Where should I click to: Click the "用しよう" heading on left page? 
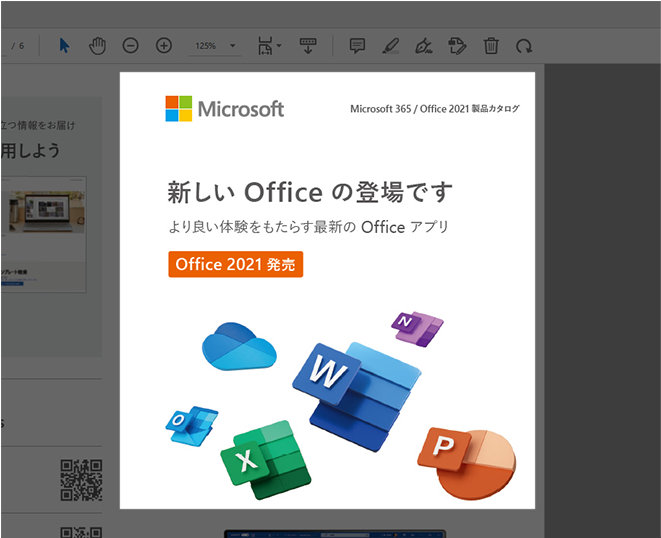pyautogui.click(x=30, y=151)
